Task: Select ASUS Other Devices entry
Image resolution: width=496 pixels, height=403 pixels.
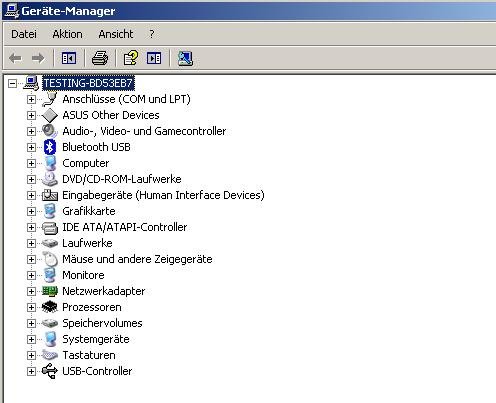Action: (111, 115)
